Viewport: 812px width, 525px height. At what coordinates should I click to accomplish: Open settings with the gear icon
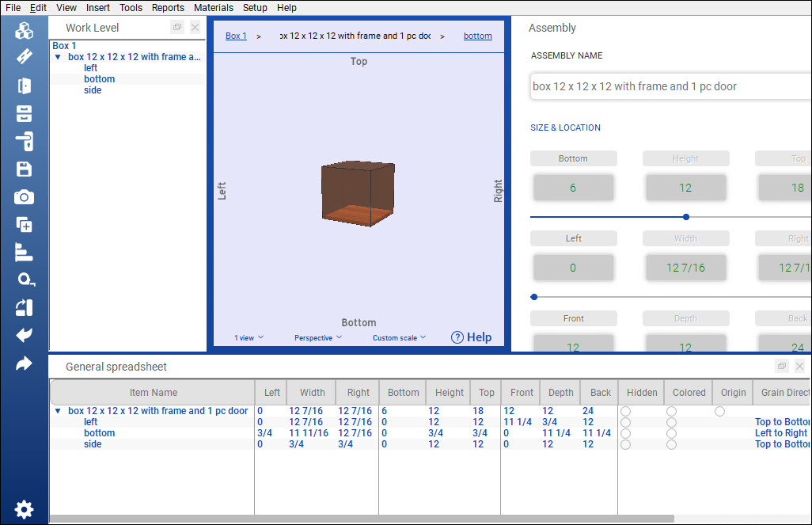tap(24, 509)
